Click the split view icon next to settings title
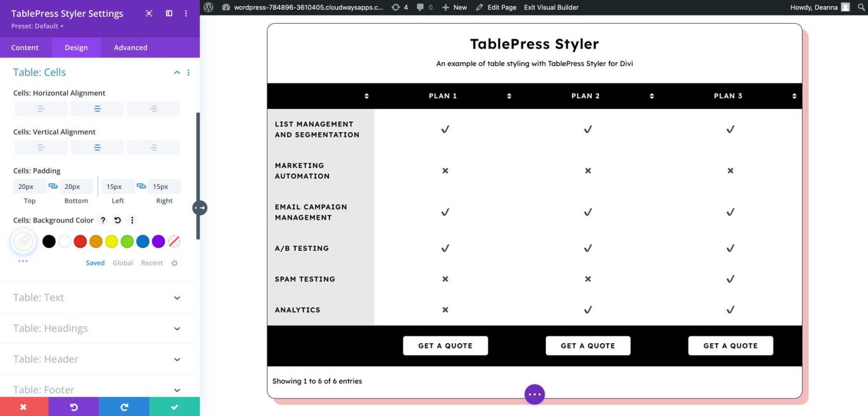Image resolution: width=868 pixels, height=416 pixels. click(x=168, y=13)
